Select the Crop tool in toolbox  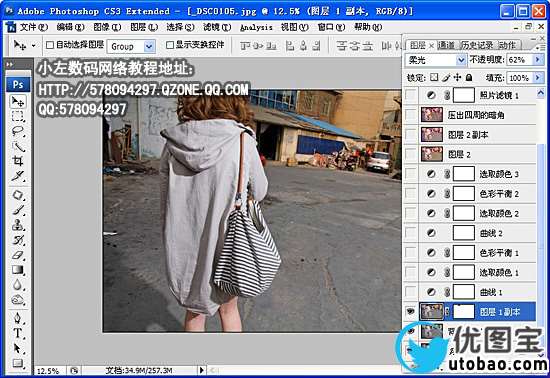coord(18,161)
